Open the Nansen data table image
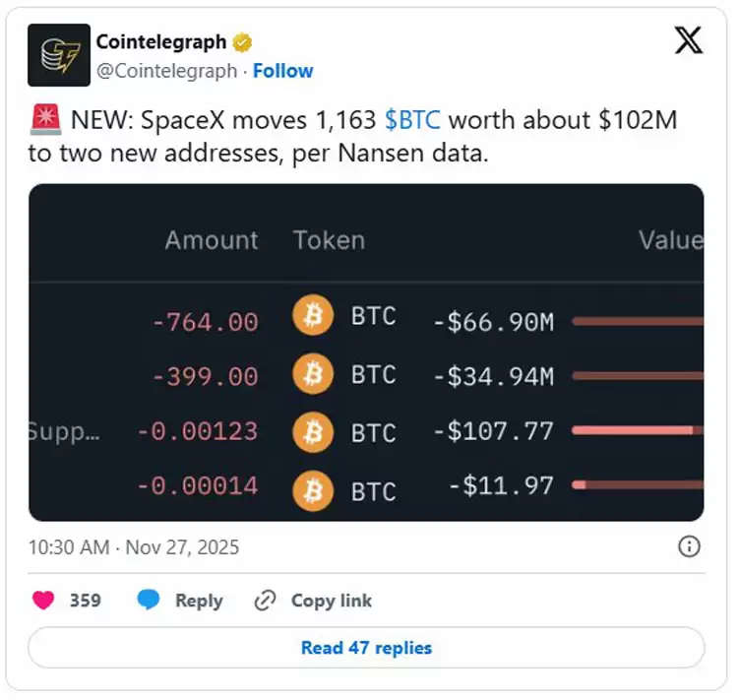 366,351
